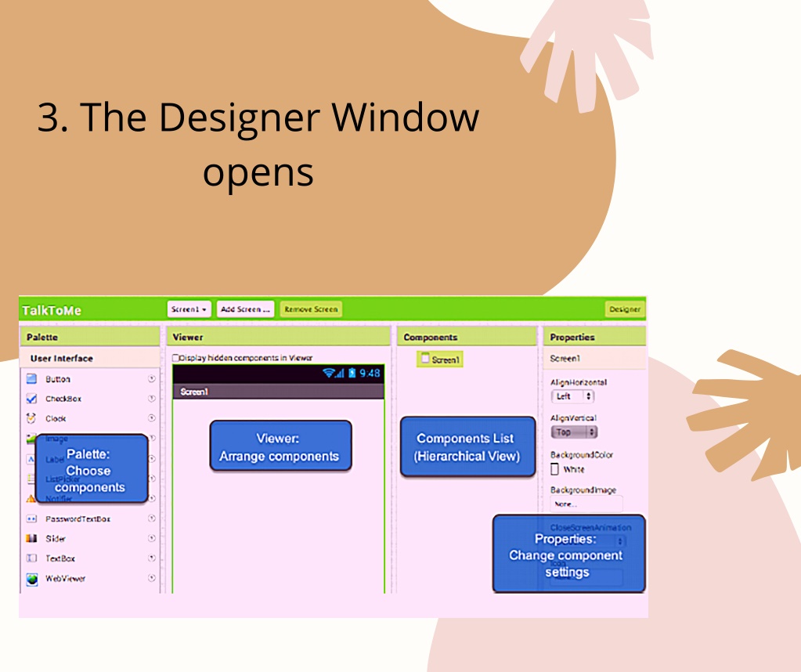Click the Screen1 name in Properties panel
This screenshot has height=672, width=801.
565,359
